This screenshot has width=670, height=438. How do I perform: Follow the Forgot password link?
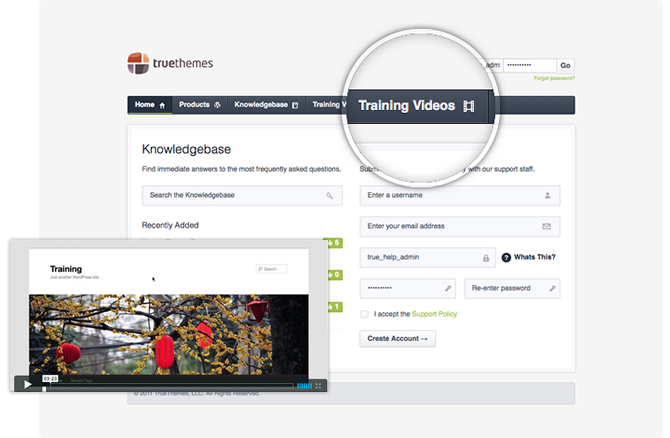point(554,78)
